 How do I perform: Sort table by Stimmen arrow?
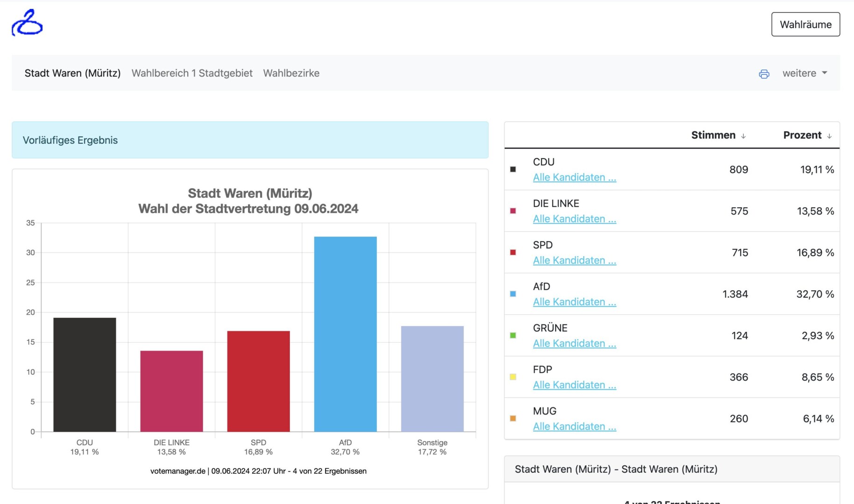click(x=743, y=136)
